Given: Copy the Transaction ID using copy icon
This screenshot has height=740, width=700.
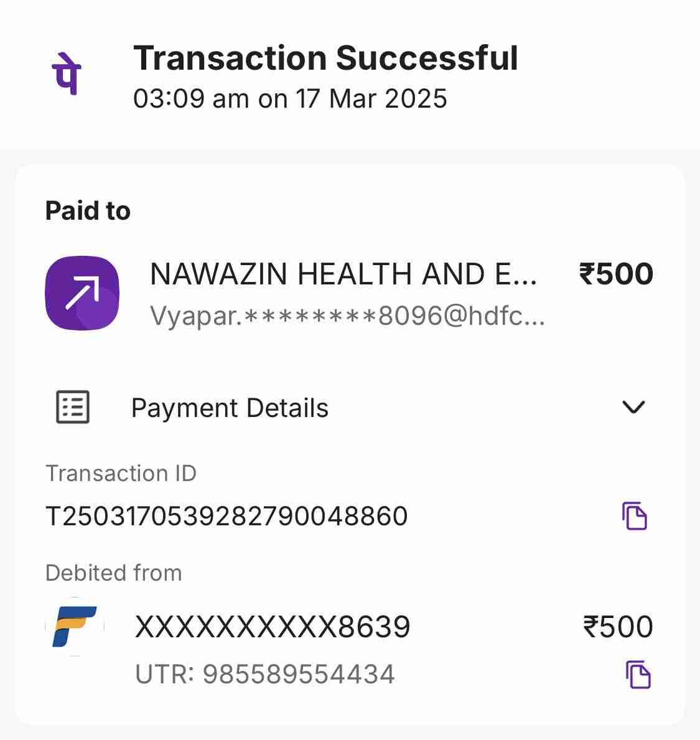Looking at the screenshot, I should (634, 516).
